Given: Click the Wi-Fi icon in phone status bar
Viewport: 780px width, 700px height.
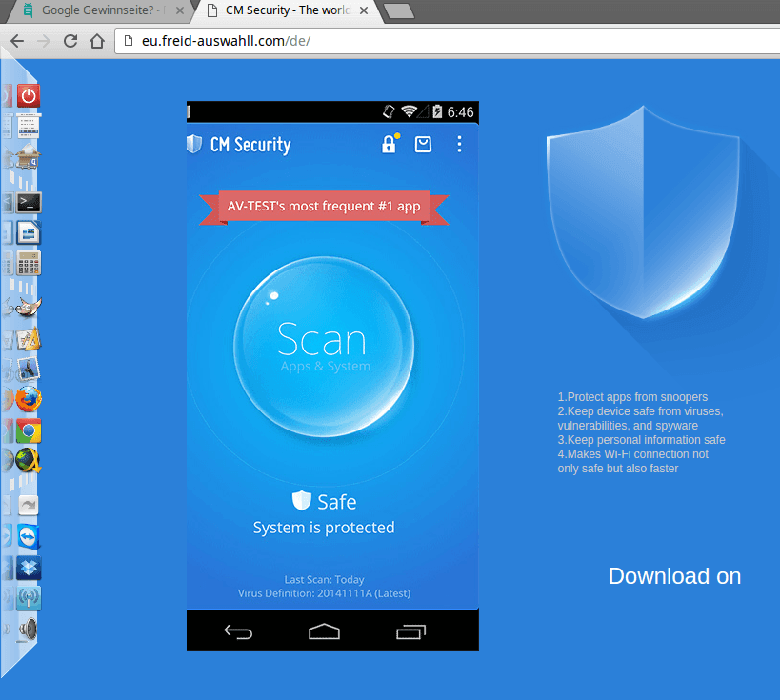Looking at the screenshot, I should 410,111.
